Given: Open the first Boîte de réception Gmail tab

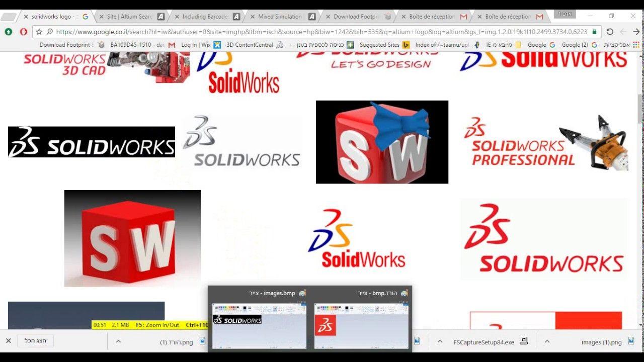Looking at the screenshot, I should click(x=434, y=17).
